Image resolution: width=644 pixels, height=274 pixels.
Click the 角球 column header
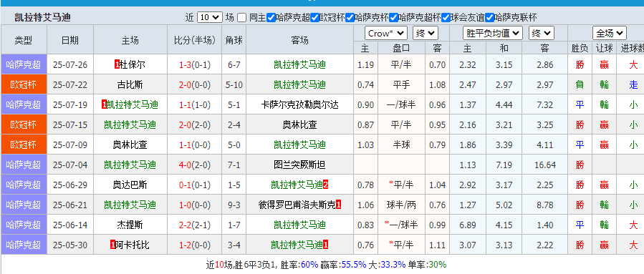point(234,40)
